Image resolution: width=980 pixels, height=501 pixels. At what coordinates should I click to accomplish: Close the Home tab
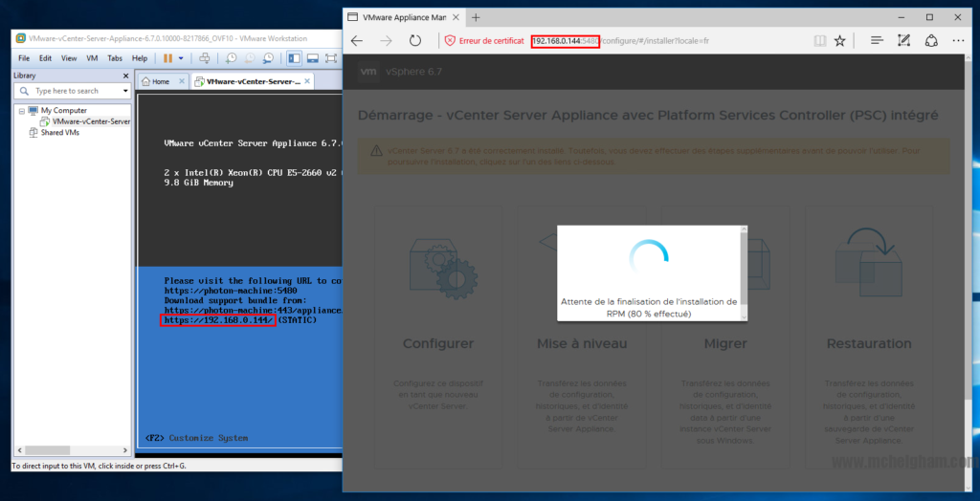(182, 81)
